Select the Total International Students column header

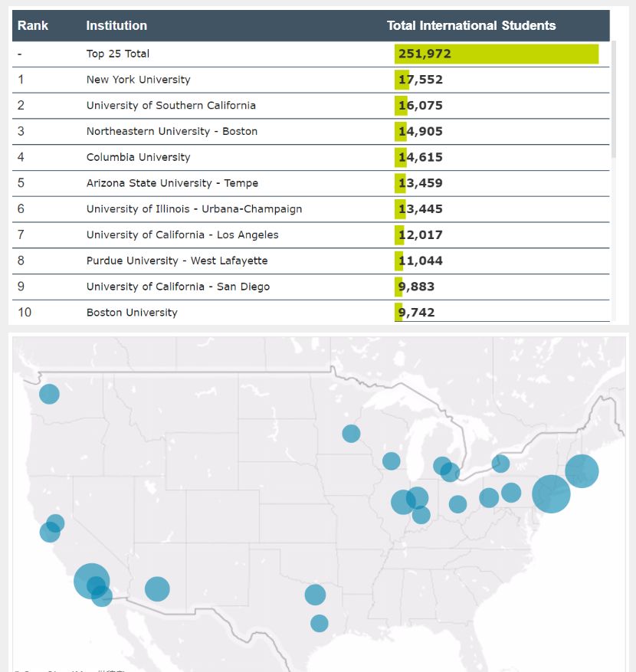click(471, 26)
